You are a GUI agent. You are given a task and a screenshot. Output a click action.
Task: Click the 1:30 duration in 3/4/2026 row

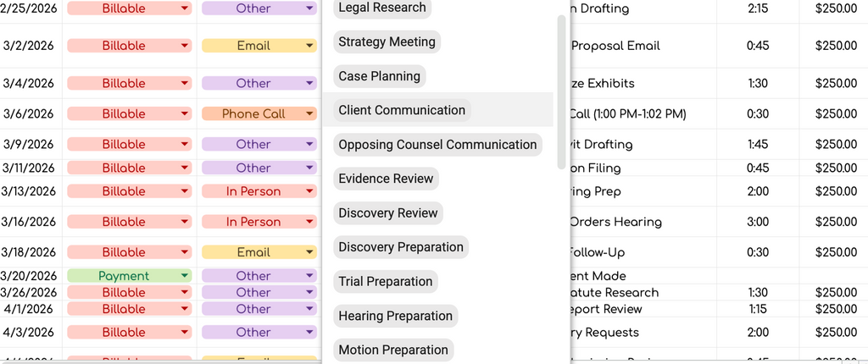coord(758,84)
